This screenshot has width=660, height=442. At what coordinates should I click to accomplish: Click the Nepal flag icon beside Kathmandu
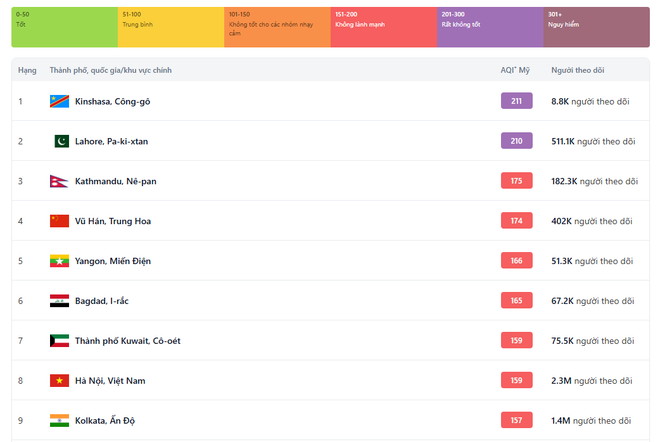pyautogui.click(x=59, y=181)
